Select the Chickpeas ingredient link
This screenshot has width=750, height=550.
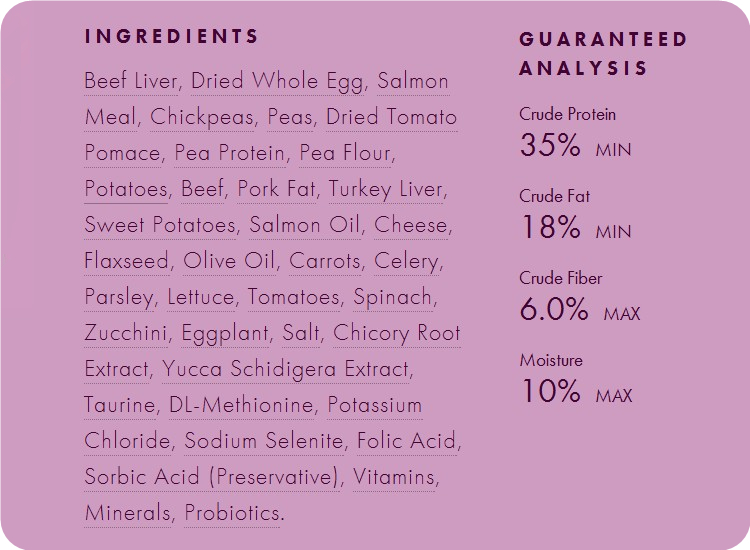tap(202, 117)
